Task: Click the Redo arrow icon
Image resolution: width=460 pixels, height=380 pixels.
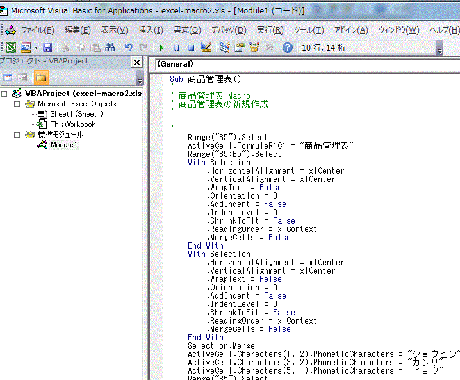Action: coord(143,48)
